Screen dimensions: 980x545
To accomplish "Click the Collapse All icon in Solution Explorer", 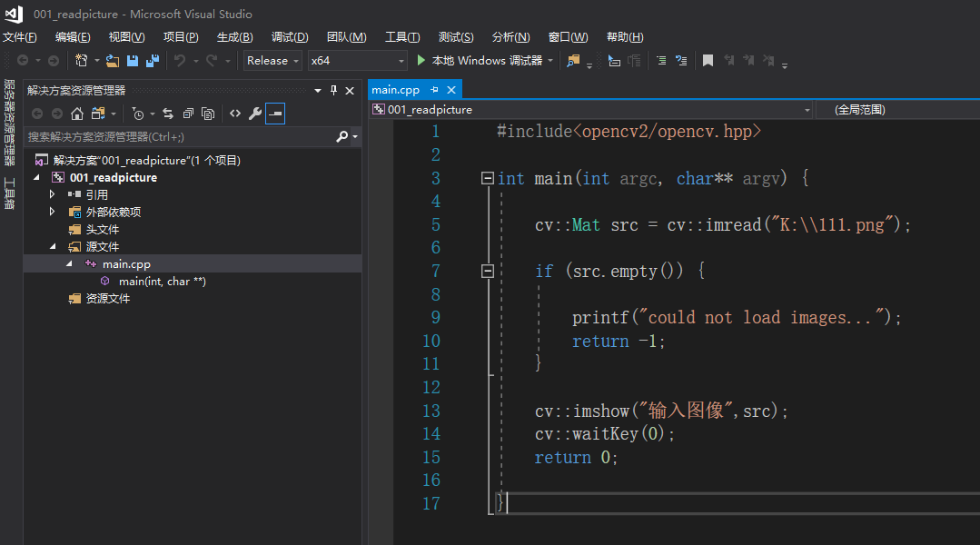I will (188, 114).
